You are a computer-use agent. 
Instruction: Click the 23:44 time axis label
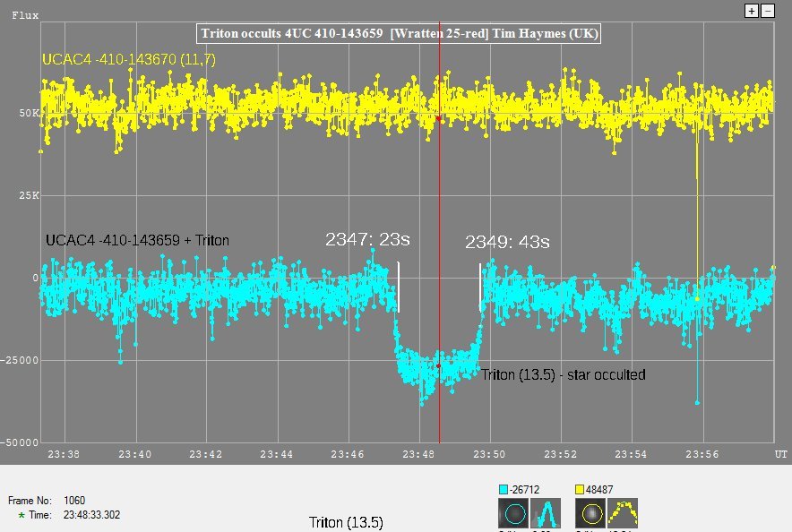(x=276, y=454)
